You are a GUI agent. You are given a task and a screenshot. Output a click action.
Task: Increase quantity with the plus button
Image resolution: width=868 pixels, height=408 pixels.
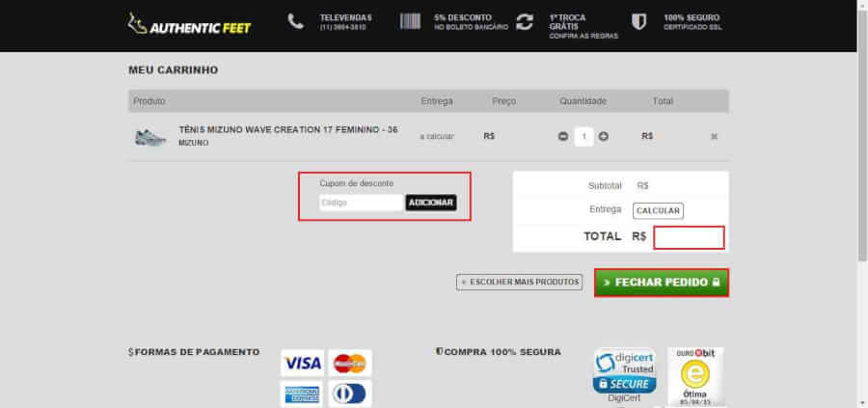coord(604,137)
